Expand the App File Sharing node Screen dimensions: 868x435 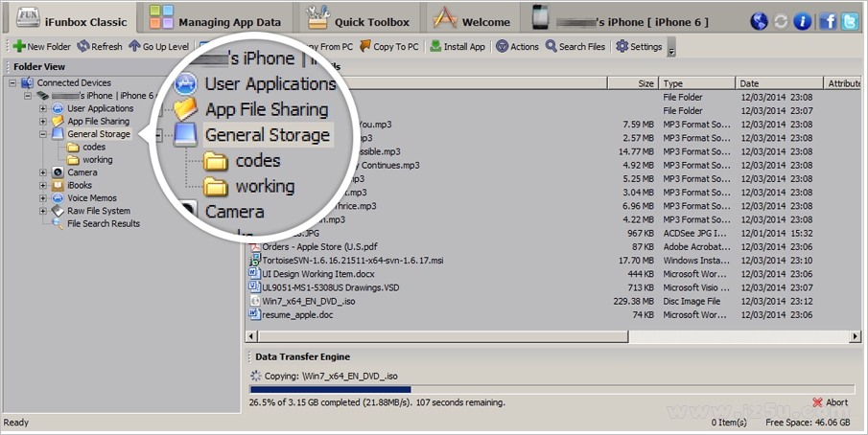[x=43, y=121]
